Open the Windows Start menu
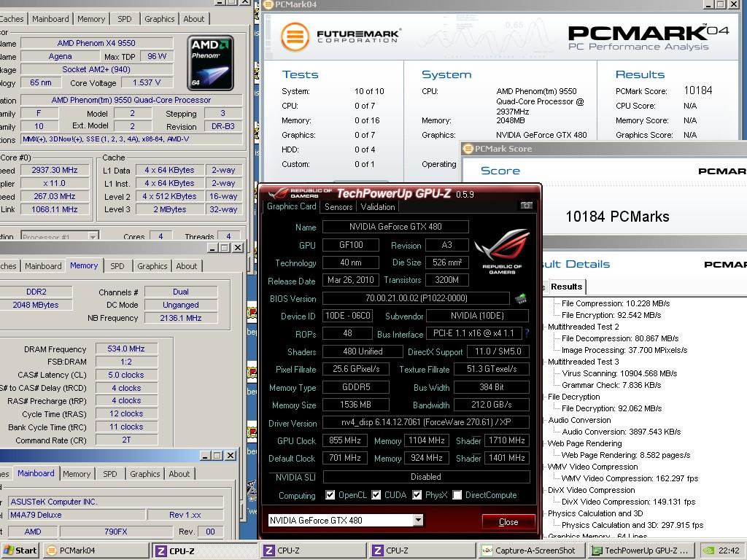 (x=20, y=551)
